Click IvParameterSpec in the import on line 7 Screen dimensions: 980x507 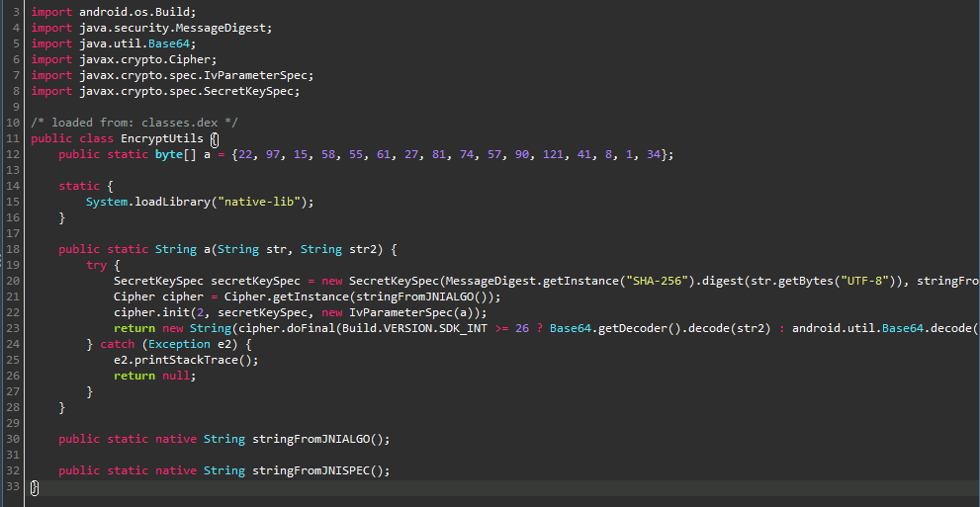click(x=255, y=75)
